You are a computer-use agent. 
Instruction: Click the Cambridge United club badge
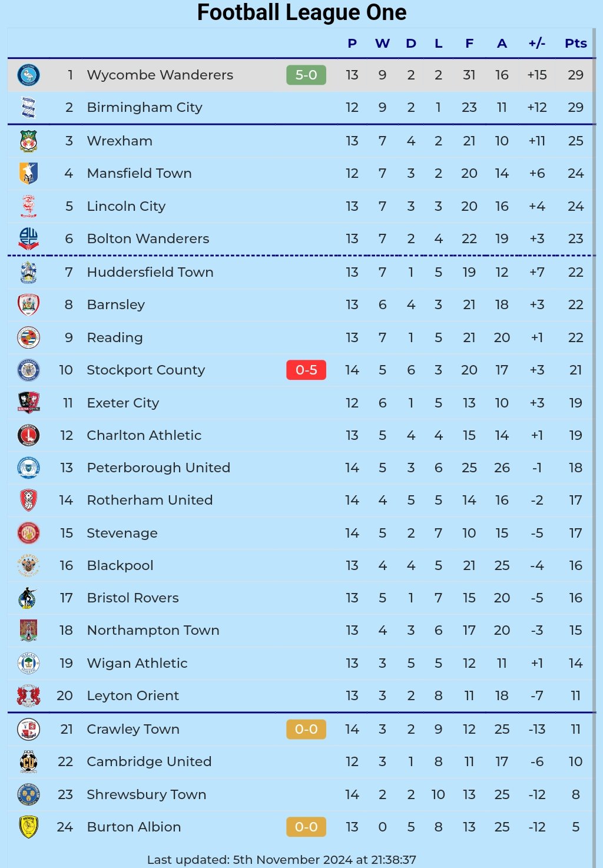click(28, 761)
